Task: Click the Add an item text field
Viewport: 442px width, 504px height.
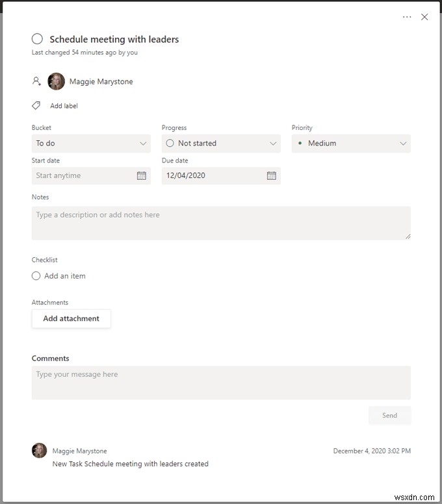Action: (64, 276)
